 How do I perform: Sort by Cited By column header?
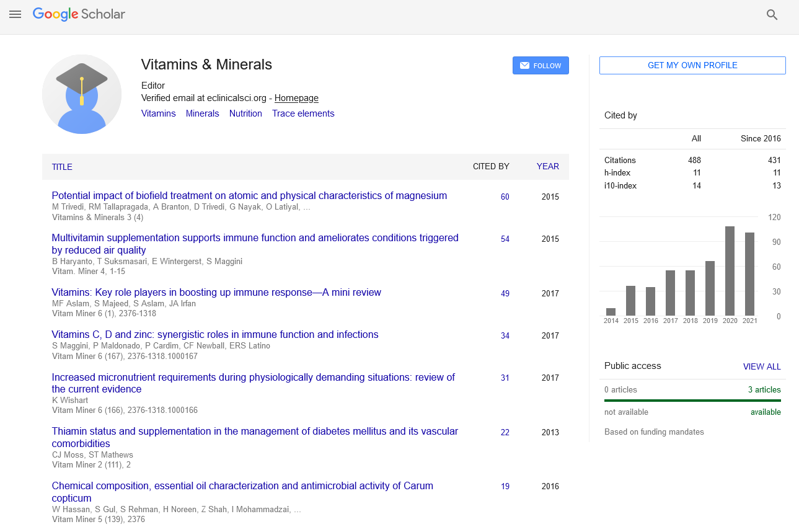[x=491, y=166]
